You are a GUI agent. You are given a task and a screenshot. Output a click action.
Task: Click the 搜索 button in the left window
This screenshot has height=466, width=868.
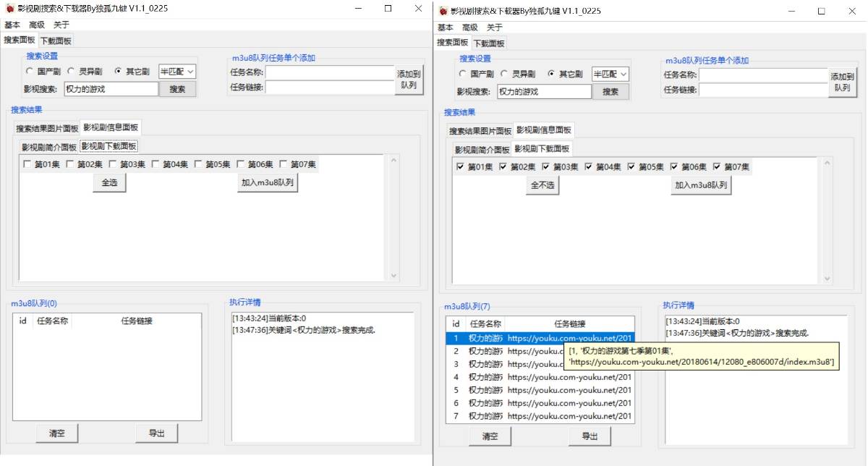click(x=177, y=89)
